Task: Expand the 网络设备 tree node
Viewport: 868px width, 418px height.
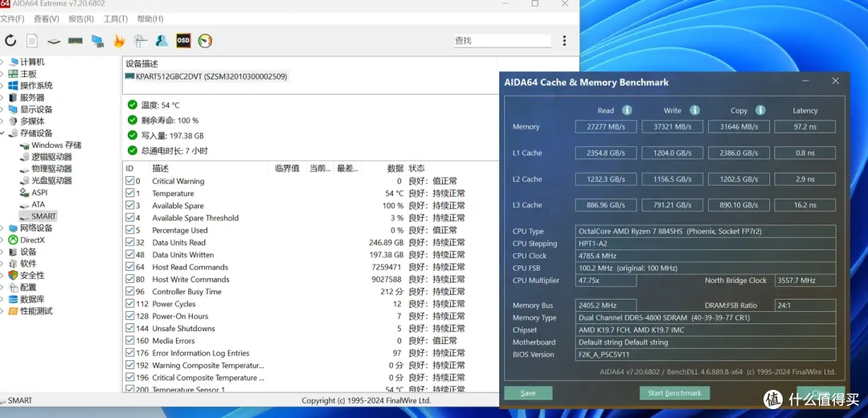Action: point(2,228)
